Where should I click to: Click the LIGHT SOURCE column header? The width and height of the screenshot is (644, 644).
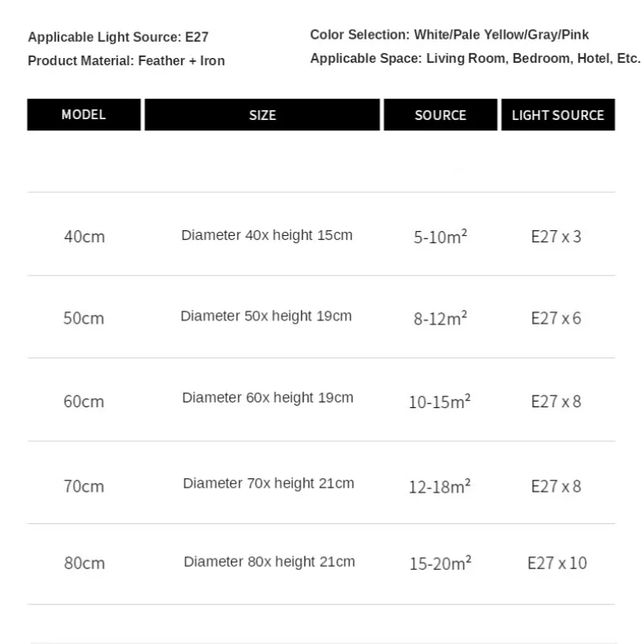click(558, 114)
